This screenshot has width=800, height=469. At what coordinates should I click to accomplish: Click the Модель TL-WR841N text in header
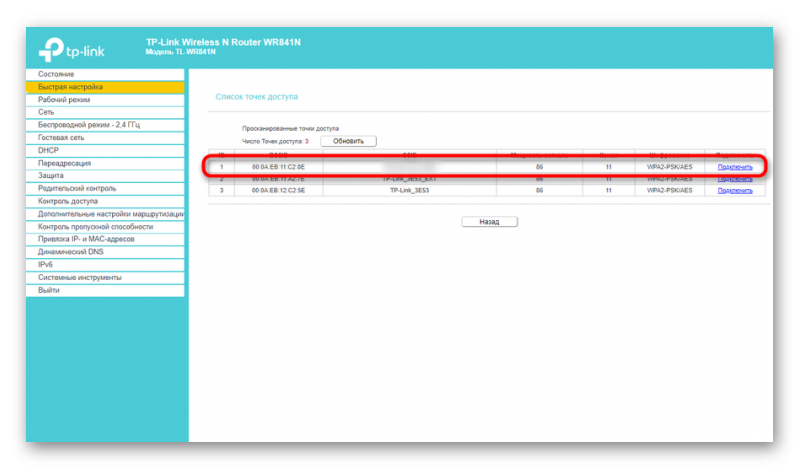coord(181,52)
